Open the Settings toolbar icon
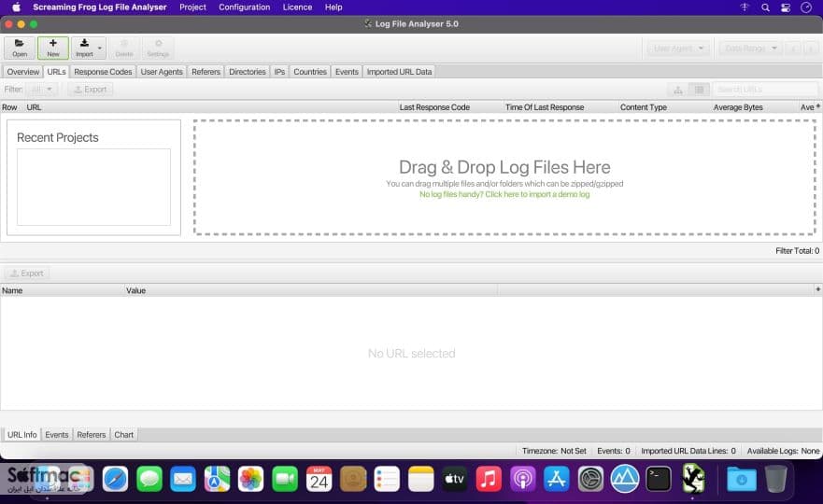Viewport: 823px width, 504px height. point(158,48)
